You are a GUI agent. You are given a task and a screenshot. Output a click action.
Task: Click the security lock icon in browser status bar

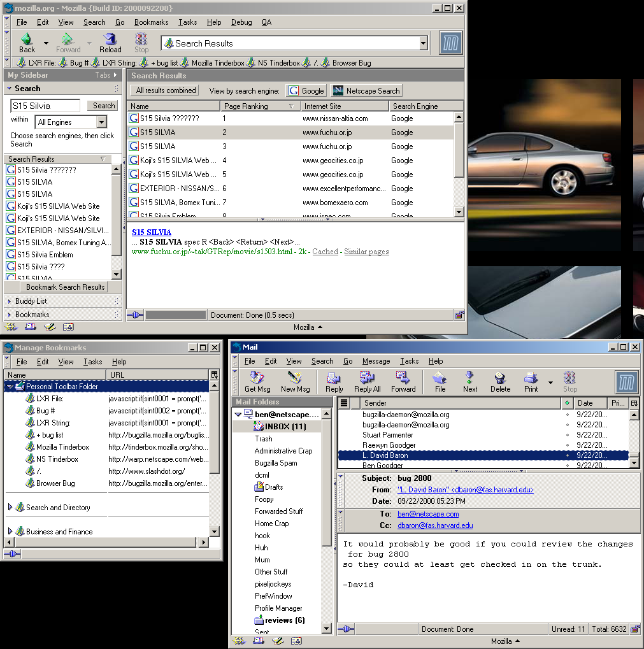459,315
